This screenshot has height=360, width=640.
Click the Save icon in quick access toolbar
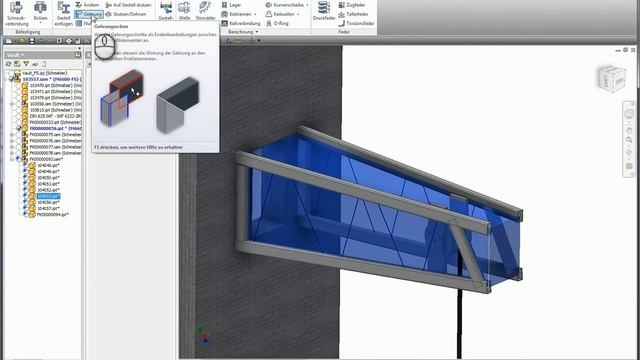pyautogui.click(x=32, y=41)
